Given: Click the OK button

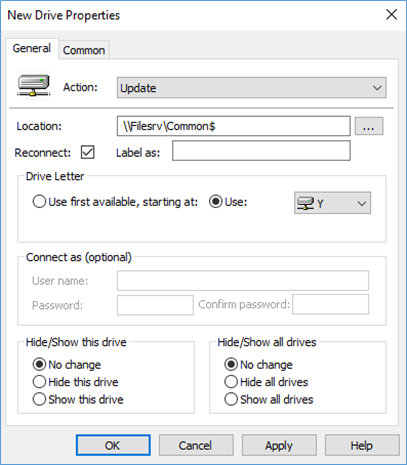Looking at the screenshot, I should 113,445.
